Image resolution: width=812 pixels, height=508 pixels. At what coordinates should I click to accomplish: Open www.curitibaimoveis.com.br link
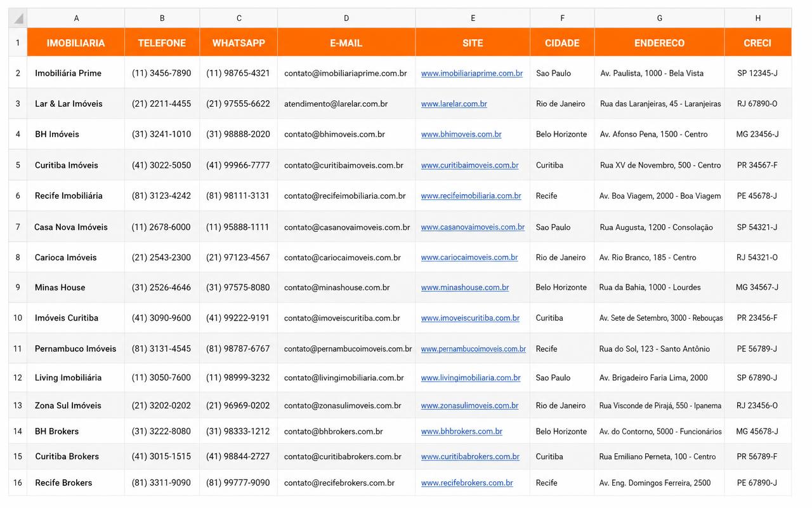tap(470, 165)
